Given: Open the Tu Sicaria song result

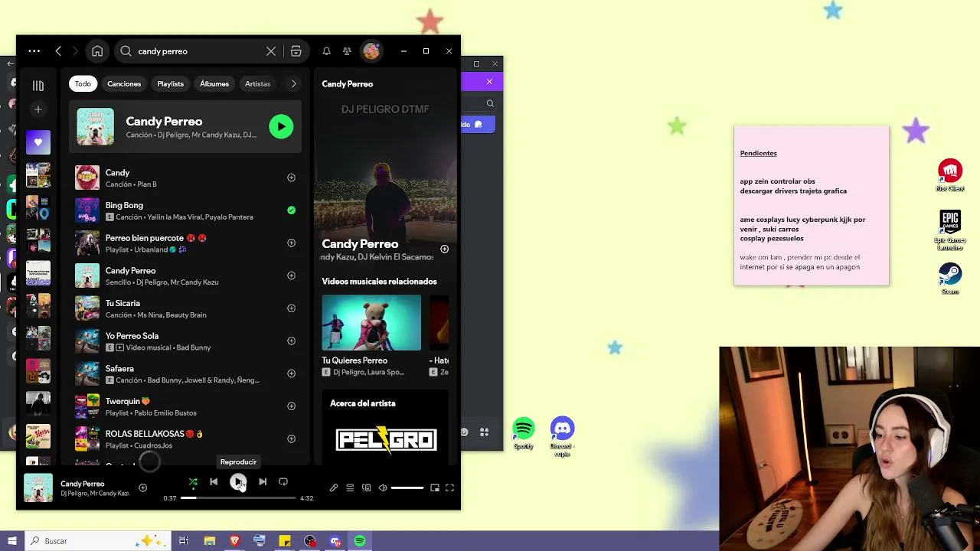Looking at the screenshot, I should coord(184,308).
